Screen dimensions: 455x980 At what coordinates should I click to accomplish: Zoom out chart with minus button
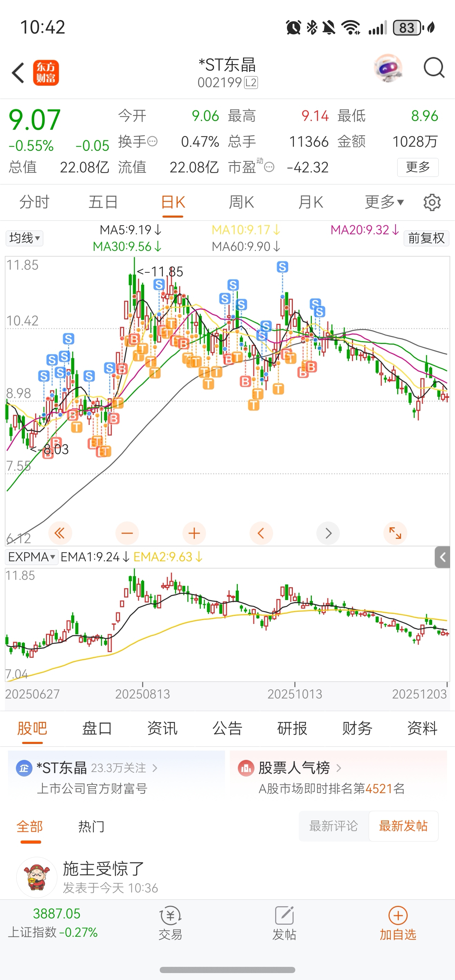127,533
